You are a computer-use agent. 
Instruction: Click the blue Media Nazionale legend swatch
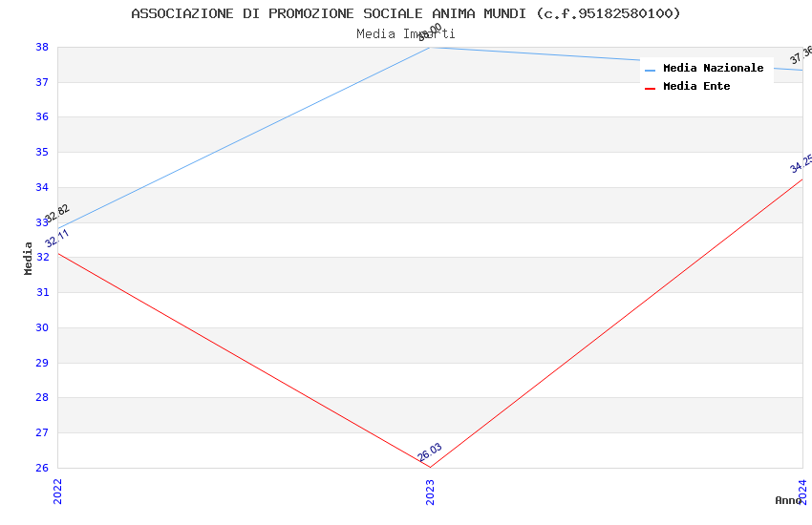(x=650, y=70)
